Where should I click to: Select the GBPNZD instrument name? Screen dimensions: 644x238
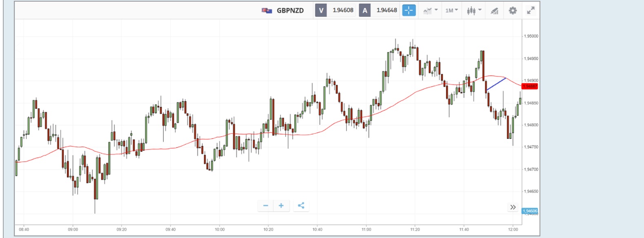click(290, 11)
